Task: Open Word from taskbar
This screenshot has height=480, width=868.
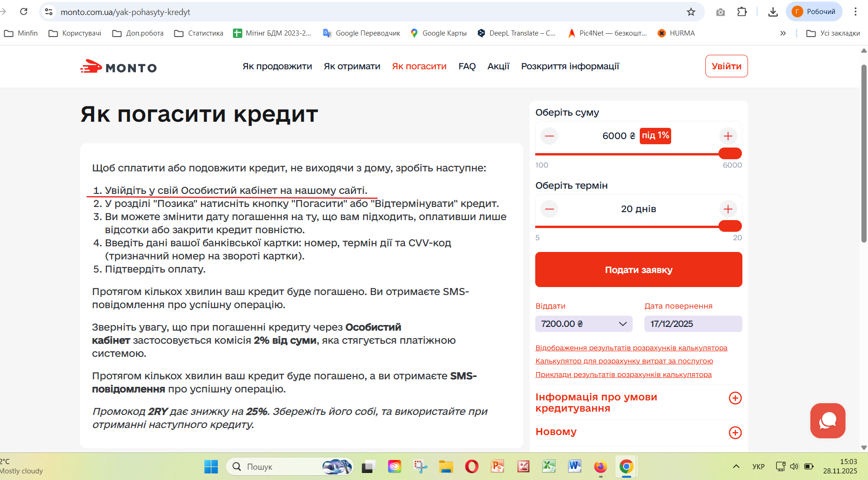Action: [575, 466]
